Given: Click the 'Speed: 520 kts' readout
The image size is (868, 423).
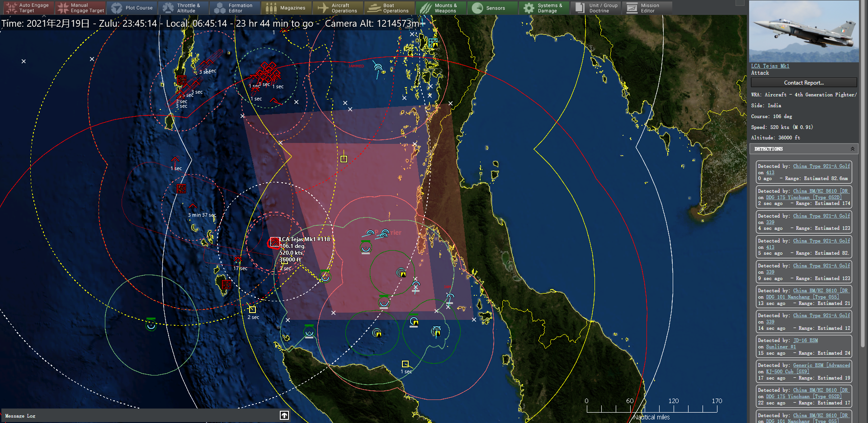Looking at the screenshot, I should (x=782, y=127).
